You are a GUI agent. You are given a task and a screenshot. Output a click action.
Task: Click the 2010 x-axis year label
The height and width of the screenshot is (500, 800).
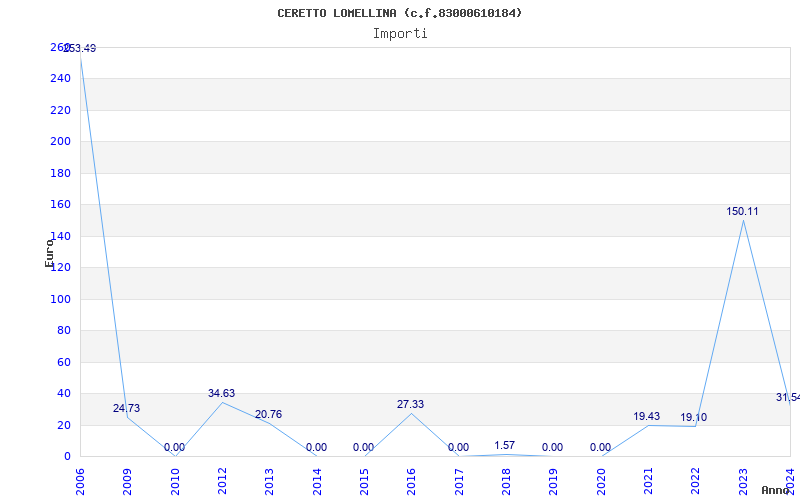click(175, 482)
